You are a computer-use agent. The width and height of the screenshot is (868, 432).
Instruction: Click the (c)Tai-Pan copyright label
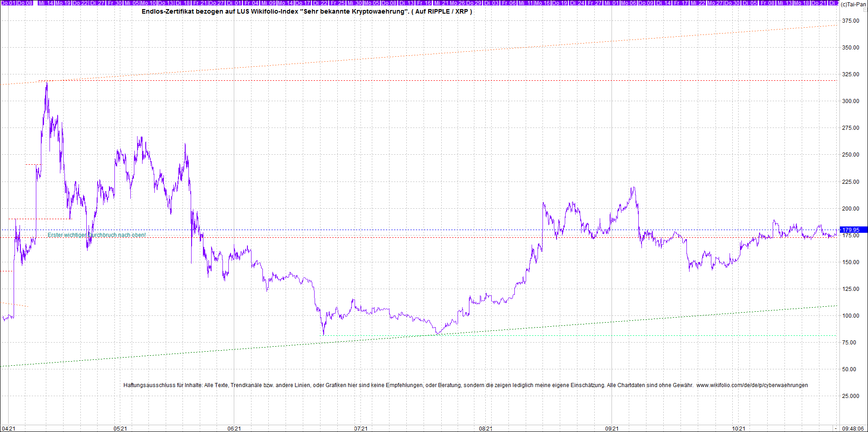pos(853,4)
